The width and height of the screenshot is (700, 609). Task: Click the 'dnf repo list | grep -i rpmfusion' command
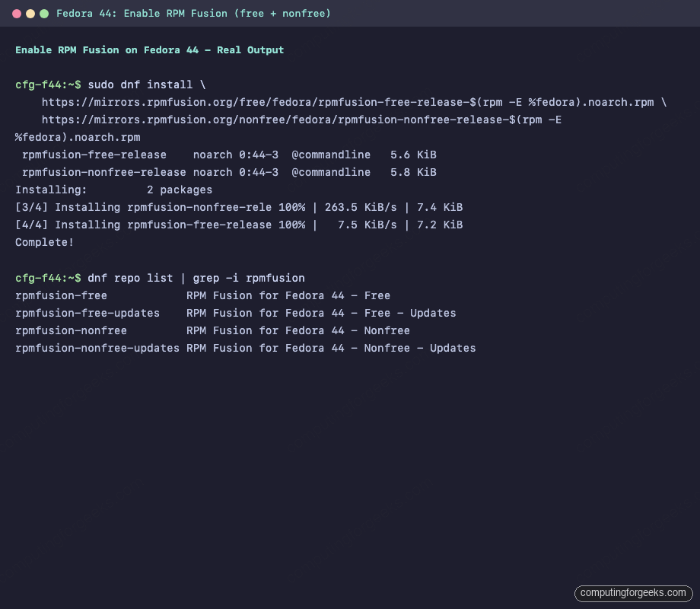coord(196,278)
